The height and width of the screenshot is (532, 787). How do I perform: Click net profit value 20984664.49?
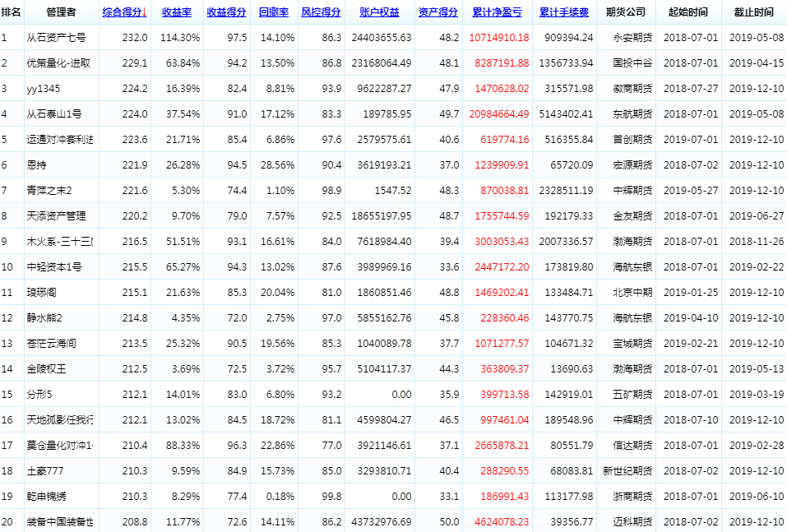coord(499,114)
